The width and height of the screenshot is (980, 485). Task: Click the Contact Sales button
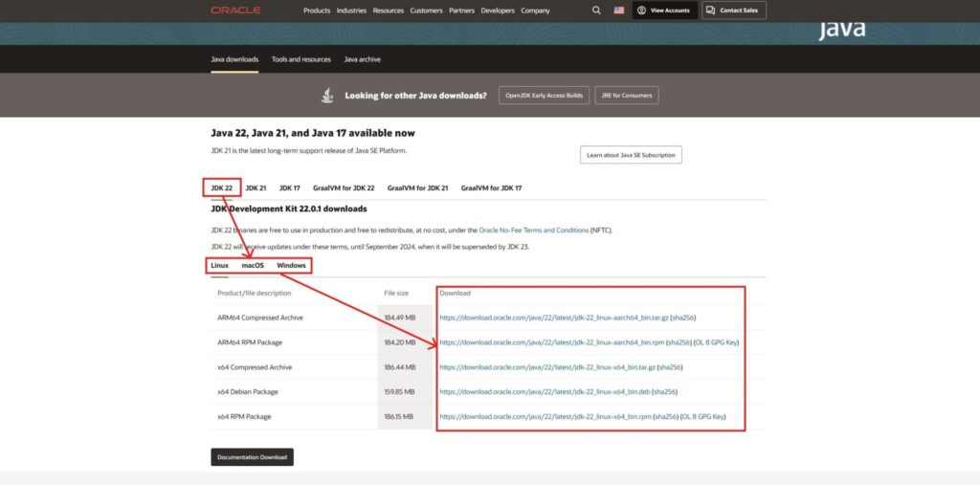[733, 11]
